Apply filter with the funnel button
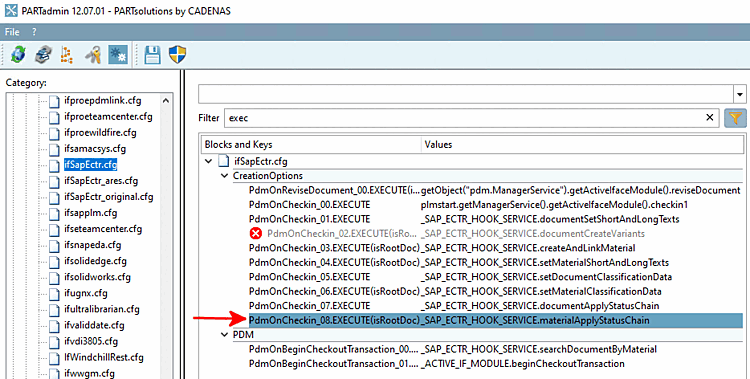750x379 pixels. (735, 118)
